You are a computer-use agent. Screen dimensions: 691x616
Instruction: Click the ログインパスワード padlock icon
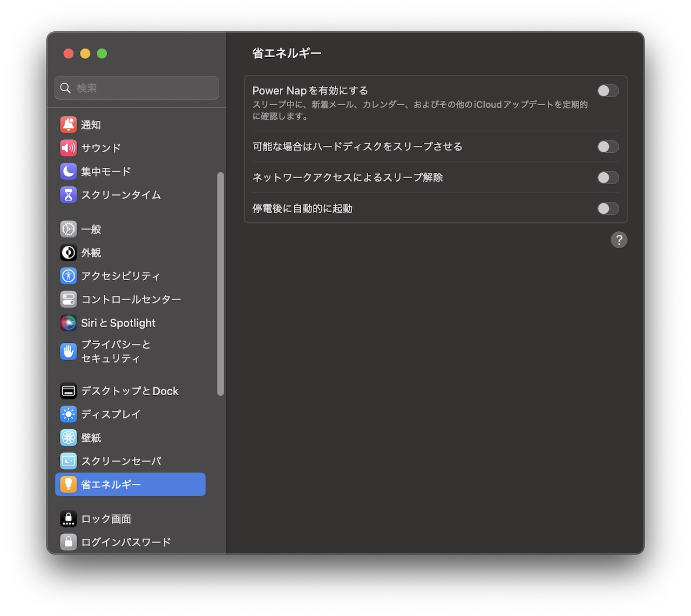(x=69, y=542)
